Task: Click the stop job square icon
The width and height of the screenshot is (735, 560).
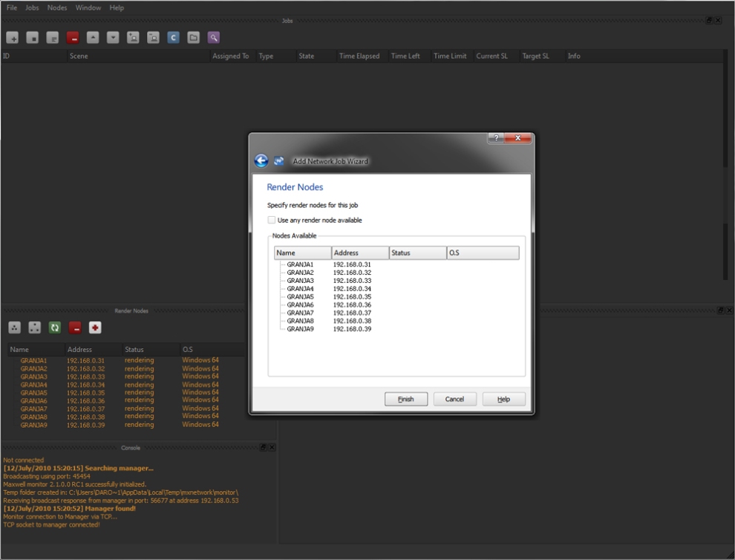Action: 33,38
